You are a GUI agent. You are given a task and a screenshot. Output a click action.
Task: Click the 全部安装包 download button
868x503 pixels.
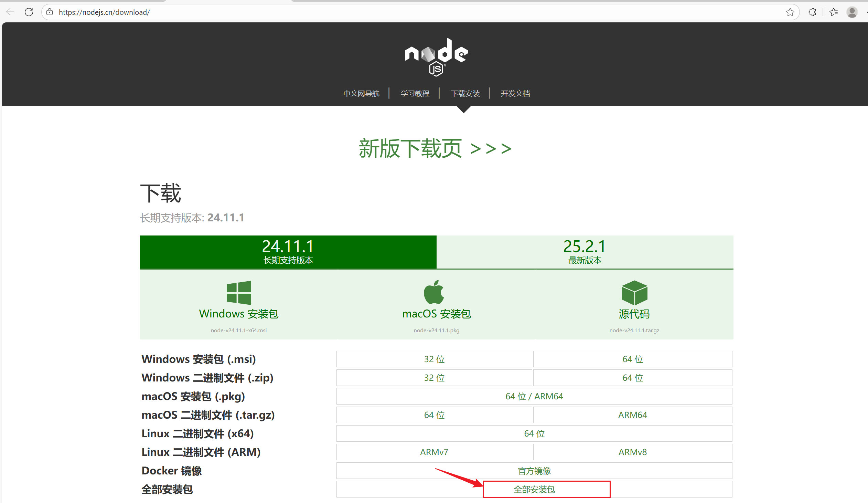click(534, 489)
